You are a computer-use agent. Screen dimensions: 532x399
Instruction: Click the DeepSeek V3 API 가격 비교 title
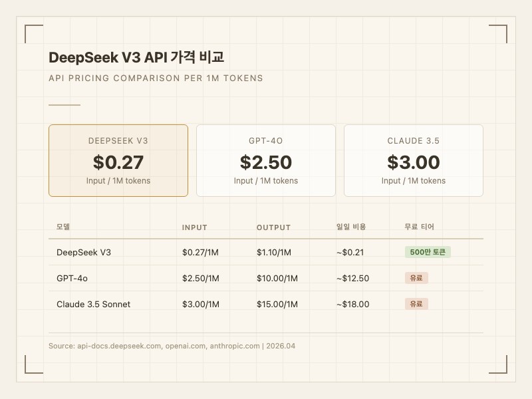(x=136, y=58)
